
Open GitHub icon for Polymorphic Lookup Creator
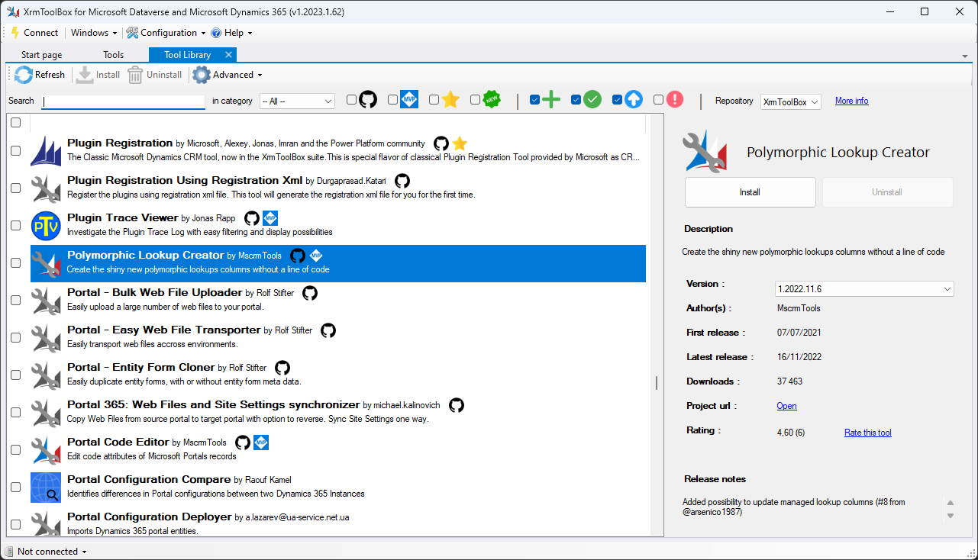[x=298, y=256]
